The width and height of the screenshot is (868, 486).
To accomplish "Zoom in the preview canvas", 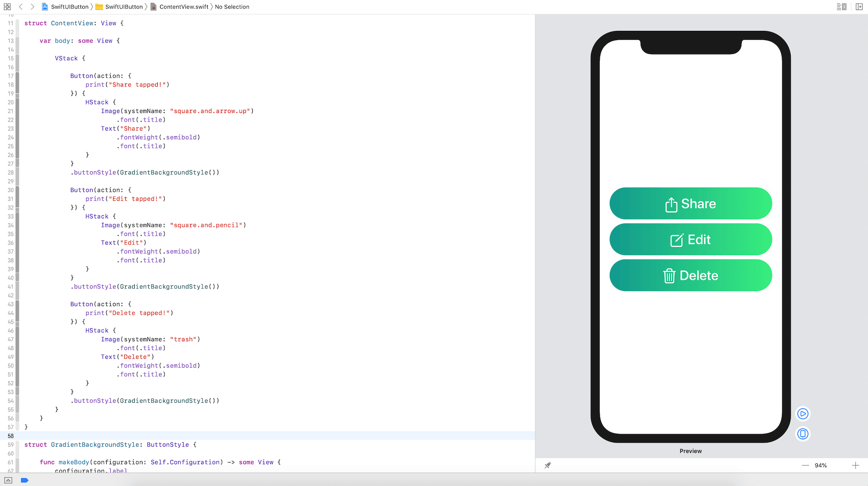I will pyautogui.click(x=855, y=465).
